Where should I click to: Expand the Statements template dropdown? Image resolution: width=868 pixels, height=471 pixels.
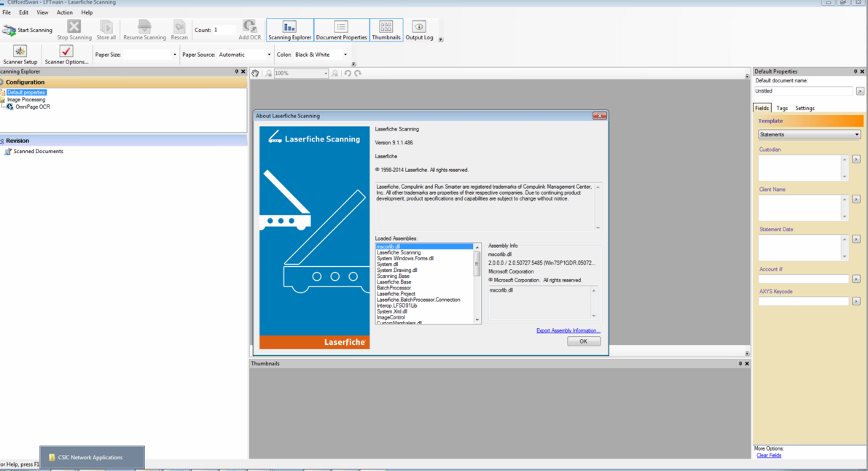(x=809, y=134)
